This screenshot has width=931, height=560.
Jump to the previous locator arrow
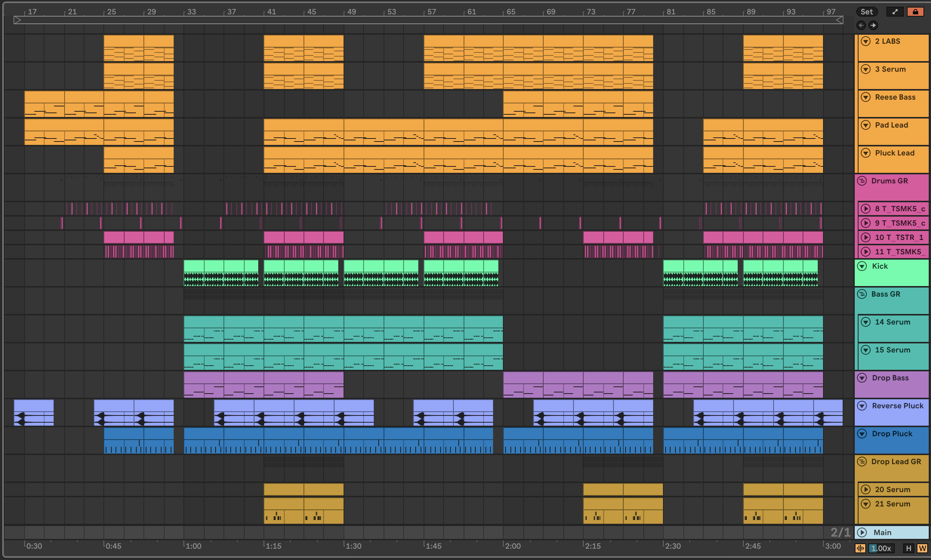861,25
